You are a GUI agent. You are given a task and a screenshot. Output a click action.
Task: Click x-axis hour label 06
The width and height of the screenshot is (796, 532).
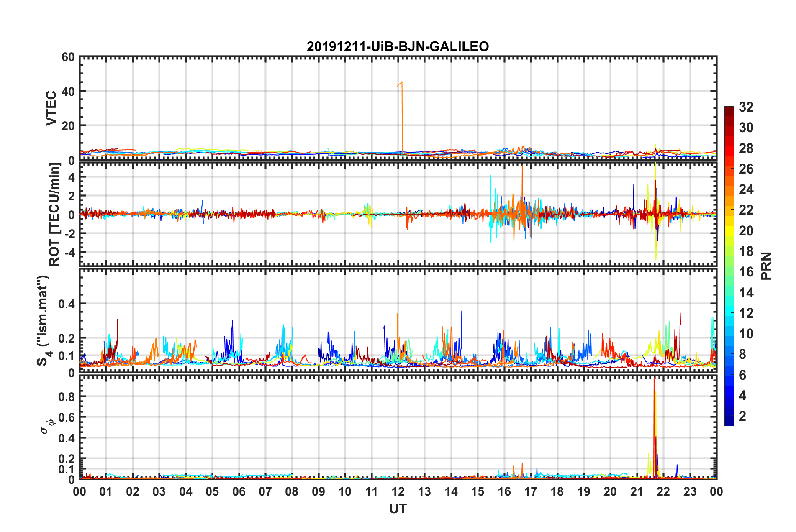pyautogui.click(x=239, y=492)
